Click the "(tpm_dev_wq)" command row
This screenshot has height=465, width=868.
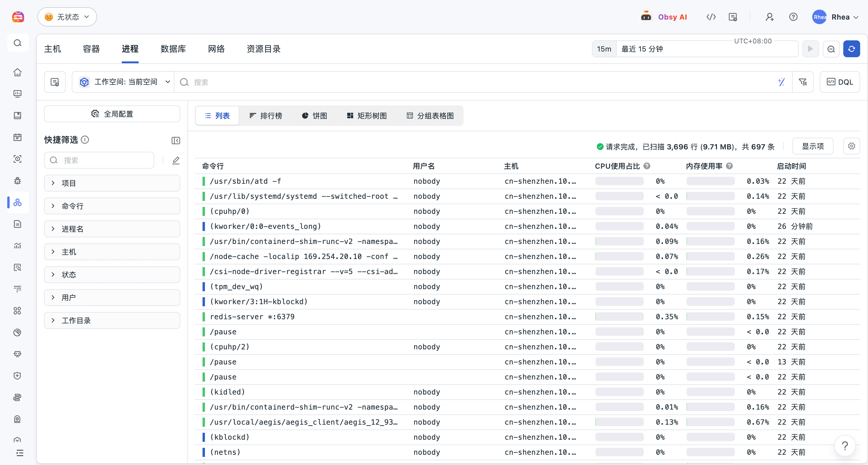click(527, 286)
